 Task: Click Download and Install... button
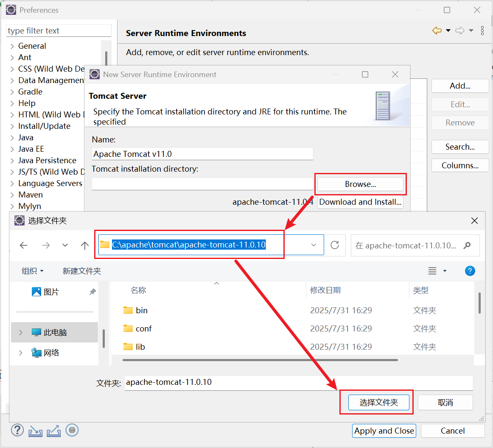(360, 202)
